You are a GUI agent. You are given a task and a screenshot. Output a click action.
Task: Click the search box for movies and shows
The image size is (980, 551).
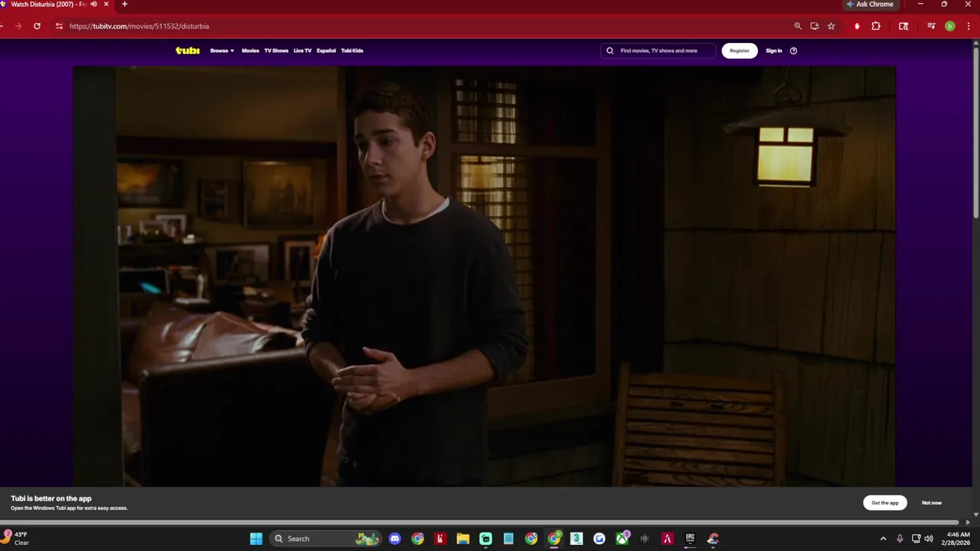coord(658,51)
